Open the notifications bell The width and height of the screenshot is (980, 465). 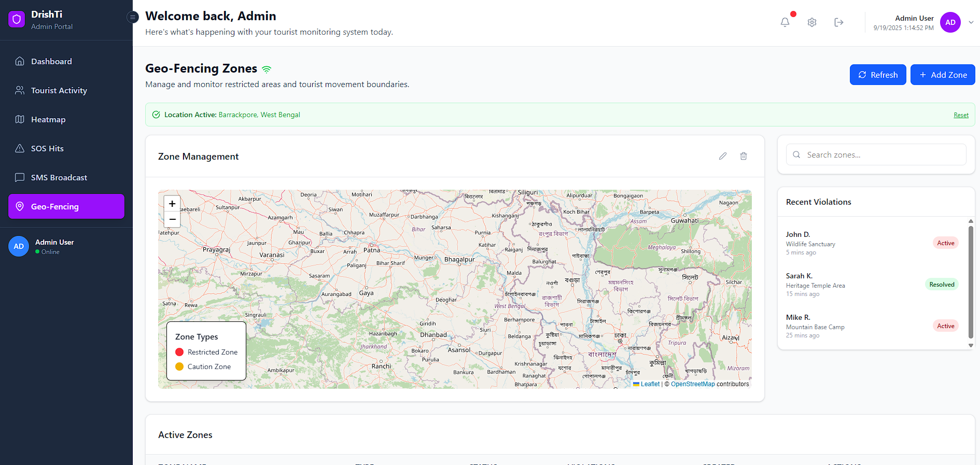[x=785, y=22]
